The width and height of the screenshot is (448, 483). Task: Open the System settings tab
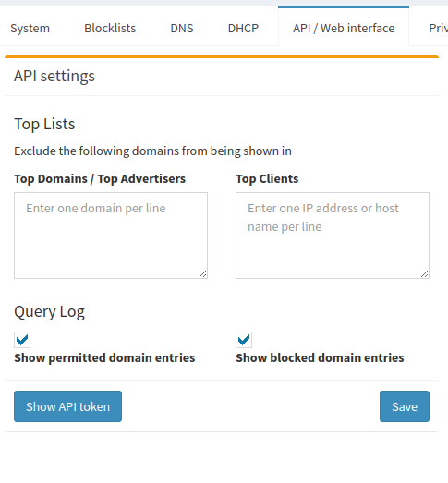tap(30, 28)
